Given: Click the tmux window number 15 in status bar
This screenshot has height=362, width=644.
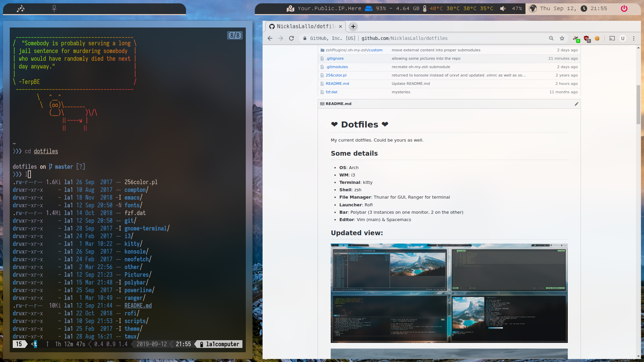Looking at the screenshot, I should pos(19,344).
